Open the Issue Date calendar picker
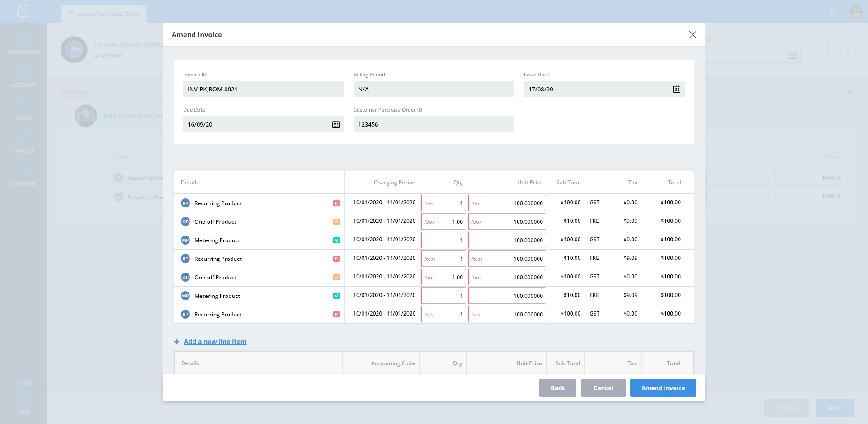Image resolution: width=868 pixels, height=424 pixels. (x=676, y=89)
